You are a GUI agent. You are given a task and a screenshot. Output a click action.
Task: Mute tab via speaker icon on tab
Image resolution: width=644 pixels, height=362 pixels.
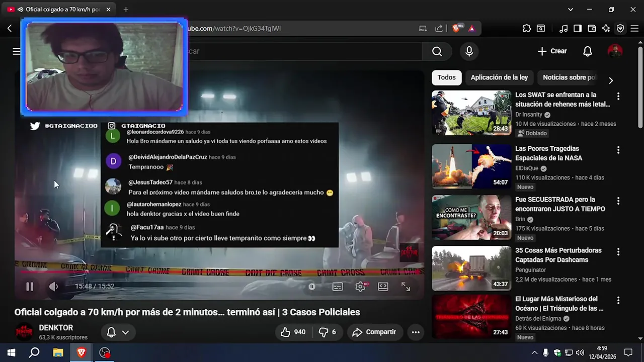tap(20, 10)
